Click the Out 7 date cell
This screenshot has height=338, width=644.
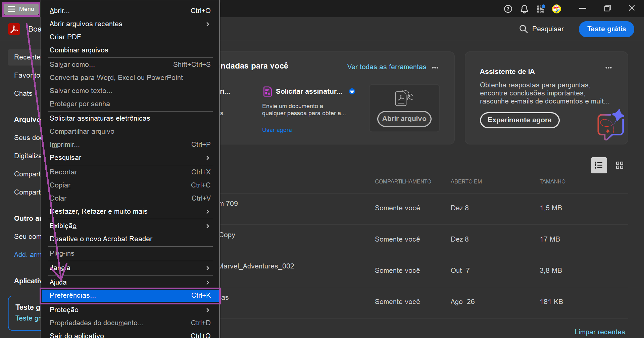(460, 270)
